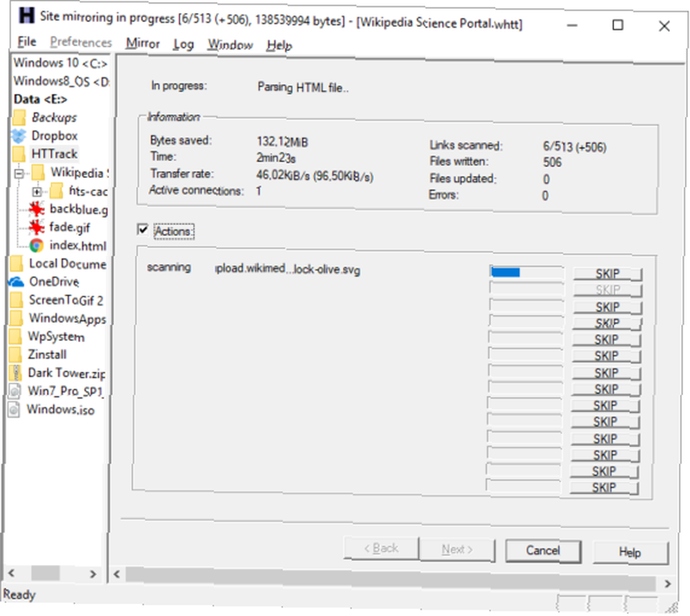Open the Mirror menu

click(143, 43)
